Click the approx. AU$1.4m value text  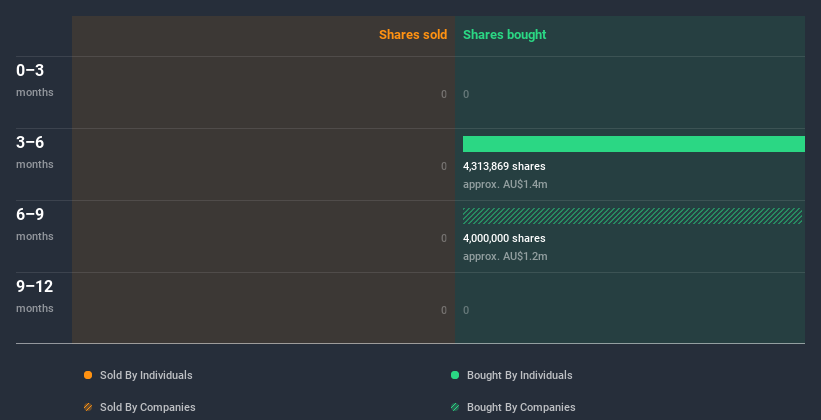505,184
